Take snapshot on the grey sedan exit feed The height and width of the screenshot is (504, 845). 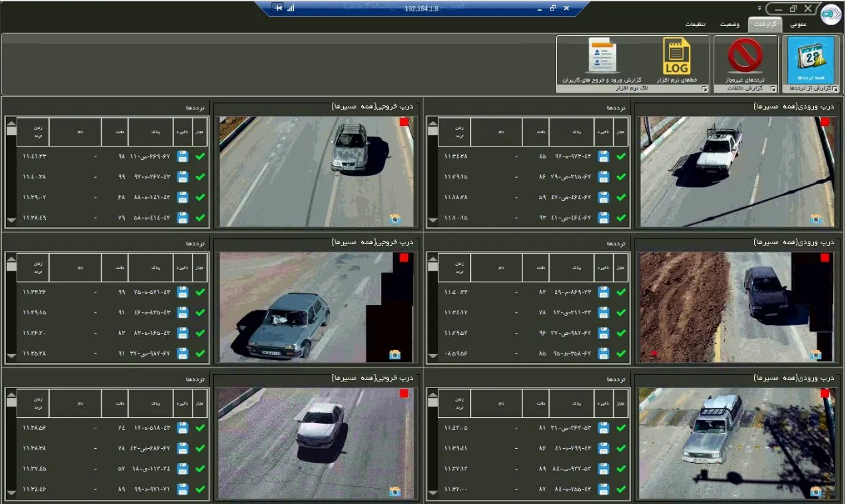[x=395, y=354]
